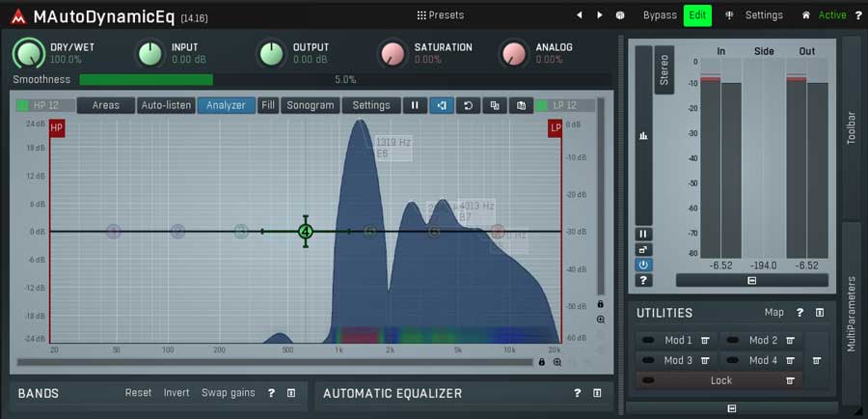The width and height of the screenshot is (868, 419).
Task: Toggle the LP 12 filter button
Action: click(x=565, y=105)
